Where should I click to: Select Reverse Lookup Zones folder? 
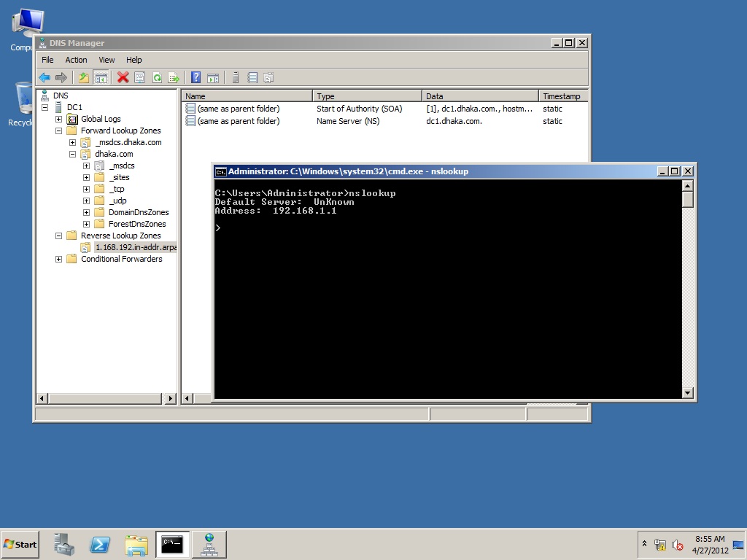point(120,236)
